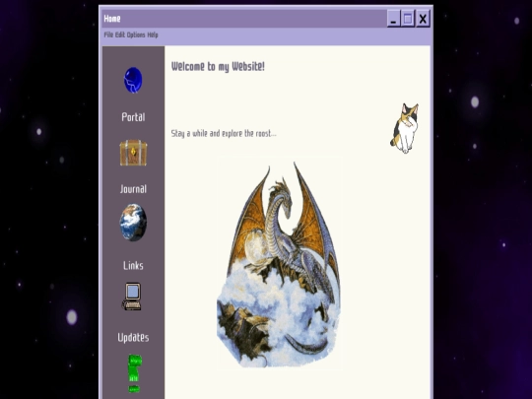Open the Edit menu
The height and width of the screenshot is (399, 532).
pos(120,34)
